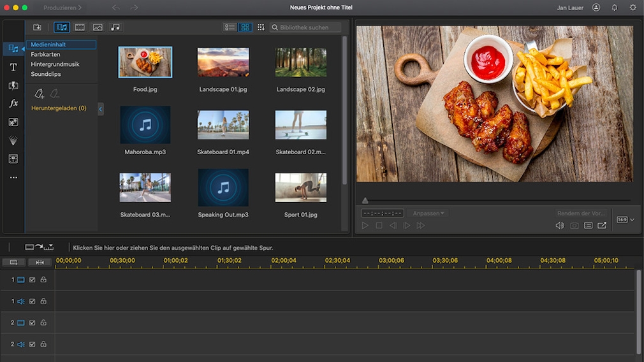
Task: Open the 16:9 aspect ratio dropdown
Action: tap(625, 220)
